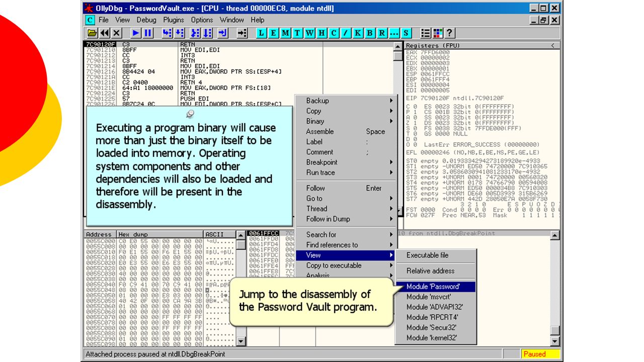Expand the Go to submenu
Viewport: 644px width, 362px height.
coord(345,199)
